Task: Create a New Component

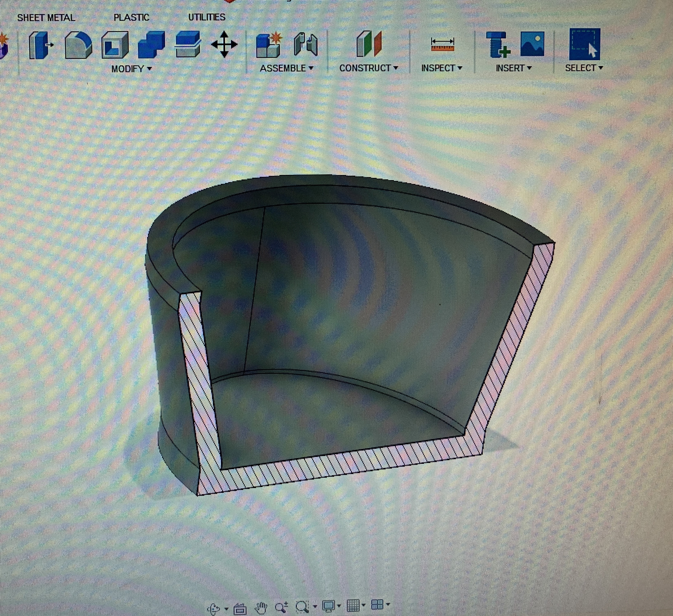Action: point(269,45)
